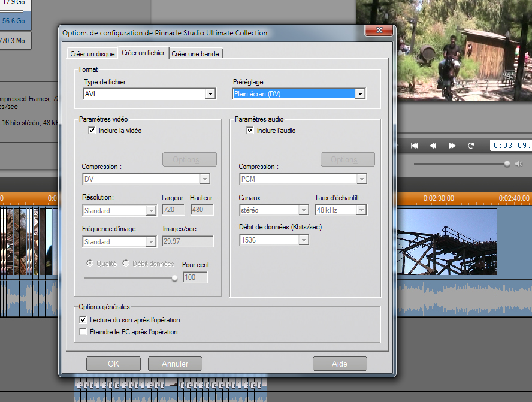Select the Qualité radio button
Viewport: 532px width, 402px height.
90,263
